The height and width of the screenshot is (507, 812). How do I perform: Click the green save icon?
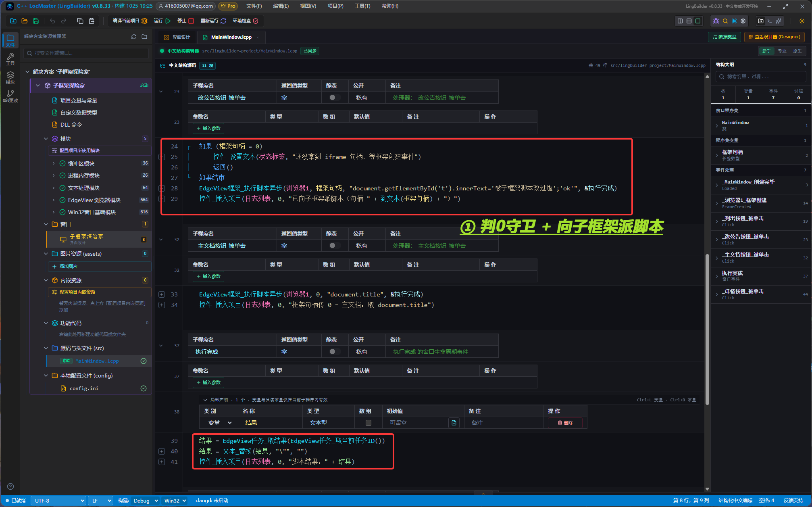(x=36, y=21)
